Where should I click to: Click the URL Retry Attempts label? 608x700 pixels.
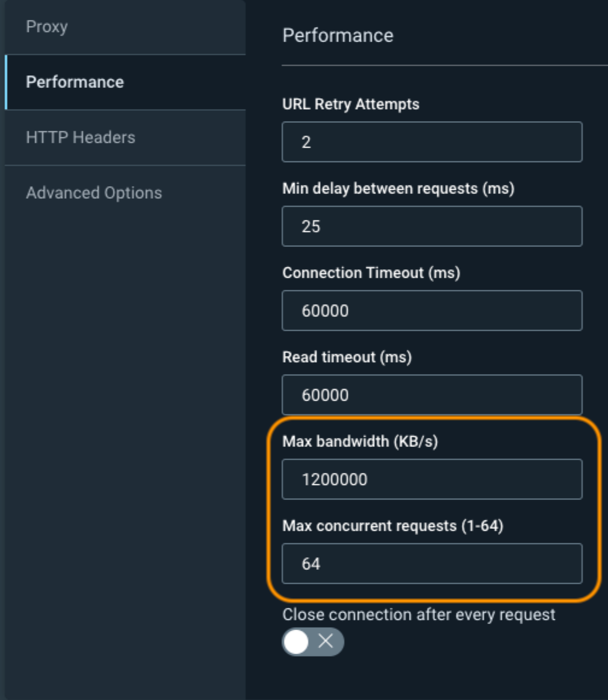click(x=350, y=104)
